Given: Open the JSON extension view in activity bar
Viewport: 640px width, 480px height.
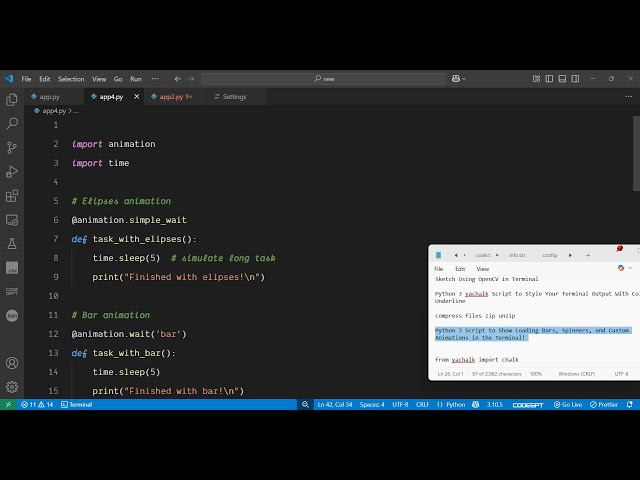Looking at the screenshot, I should [12, 316].
